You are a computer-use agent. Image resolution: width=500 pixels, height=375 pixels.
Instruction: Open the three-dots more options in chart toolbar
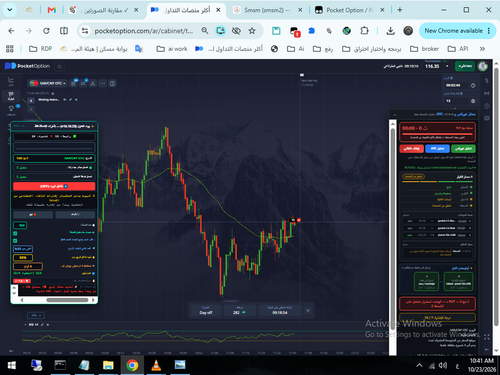coord(102,83)
